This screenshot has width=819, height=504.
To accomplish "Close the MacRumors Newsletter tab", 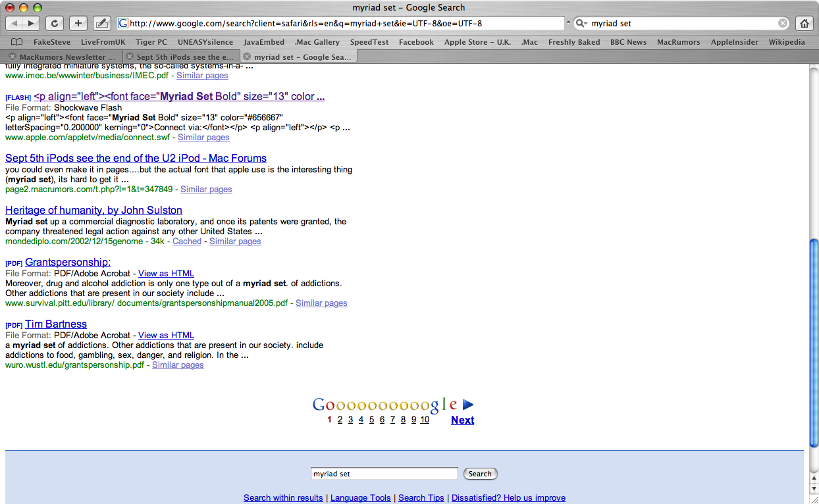I will pos(13,57).
